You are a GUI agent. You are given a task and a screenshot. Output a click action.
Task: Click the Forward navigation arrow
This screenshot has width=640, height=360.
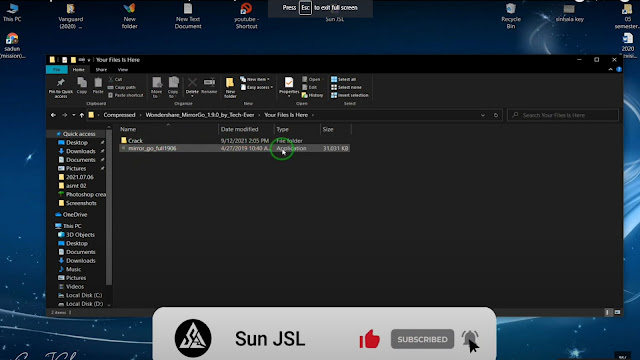(x=64, y=115)
